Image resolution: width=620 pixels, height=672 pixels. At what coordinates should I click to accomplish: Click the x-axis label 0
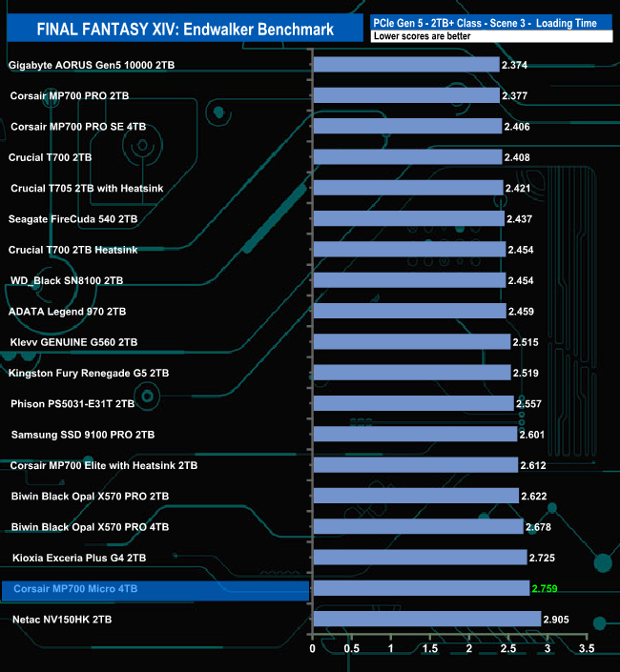point(313,649)
